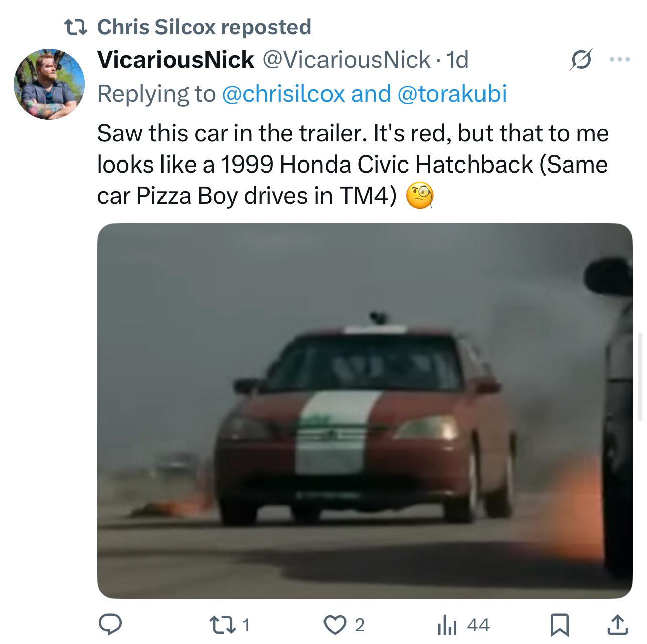Click the Grok slashed-circle icon
Screen dimensions: 647x644
pyautogui.click(x=581, y=60)
